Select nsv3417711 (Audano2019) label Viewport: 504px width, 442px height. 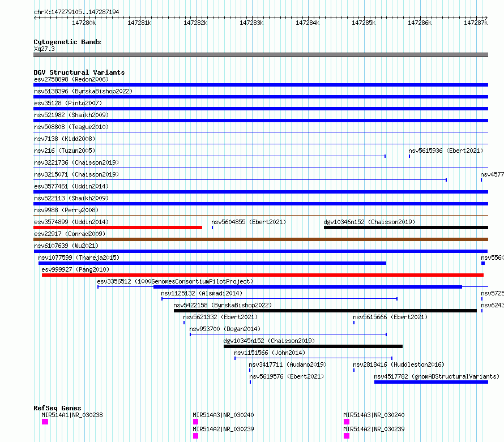click(288, 364)
